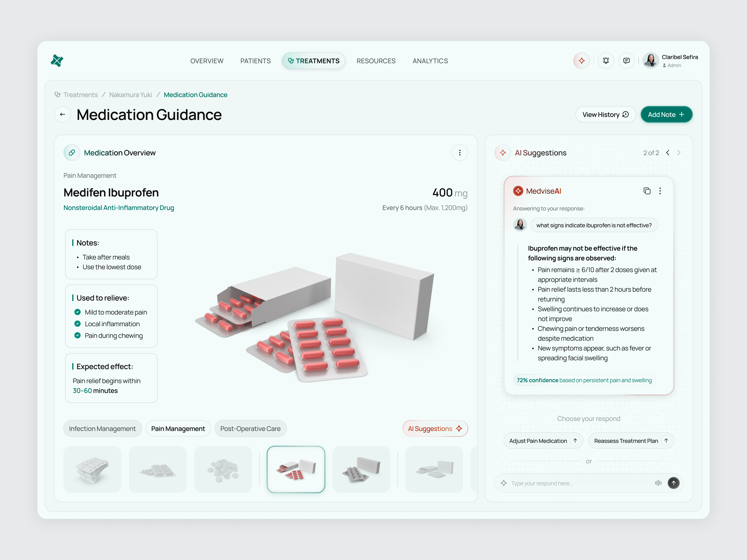Open the notifications bell icon
Screen dimensions: 747x560
(606, 61)
